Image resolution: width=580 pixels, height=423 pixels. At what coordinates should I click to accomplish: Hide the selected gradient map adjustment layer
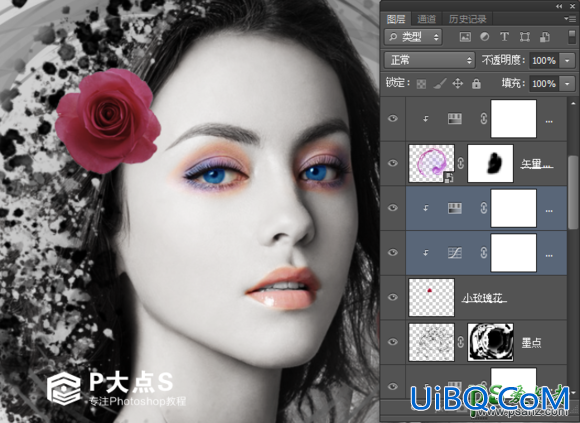[x=393, y=208]
